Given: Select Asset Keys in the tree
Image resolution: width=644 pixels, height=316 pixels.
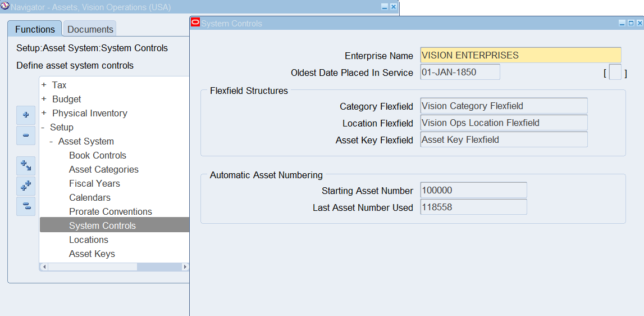Looking at the screenshot, I should (92, 254).
